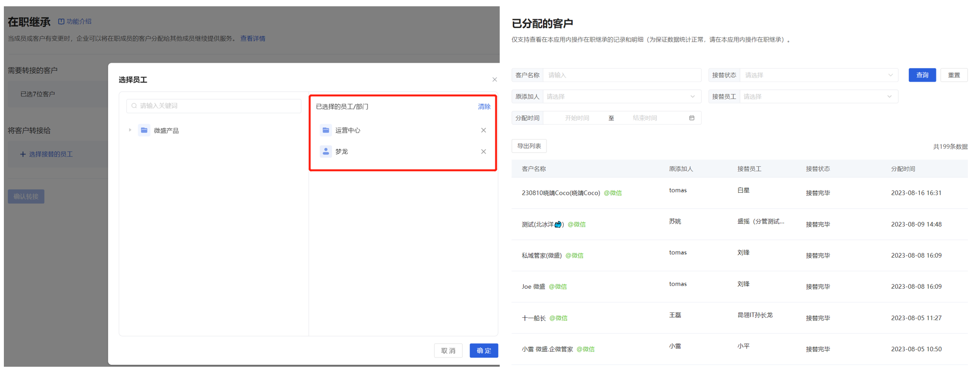
Task: Click the 查询 button
Action: 922,75
